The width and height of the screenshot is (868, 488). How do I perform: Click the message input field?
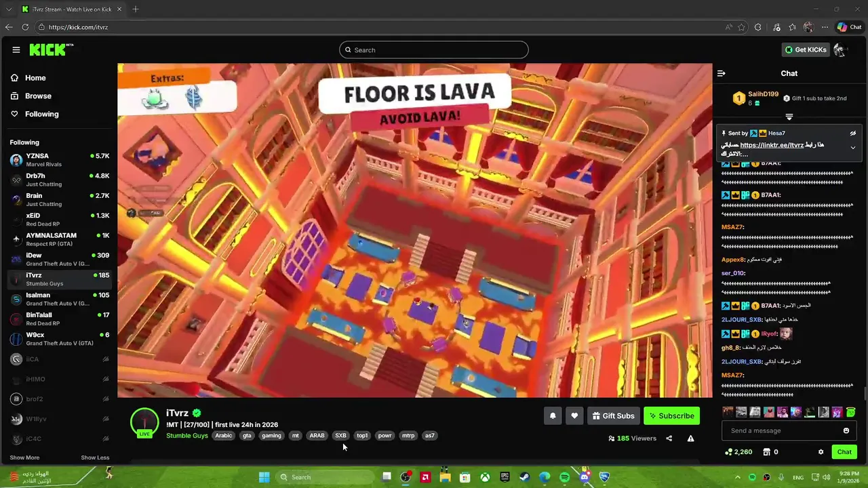point(781,430)
